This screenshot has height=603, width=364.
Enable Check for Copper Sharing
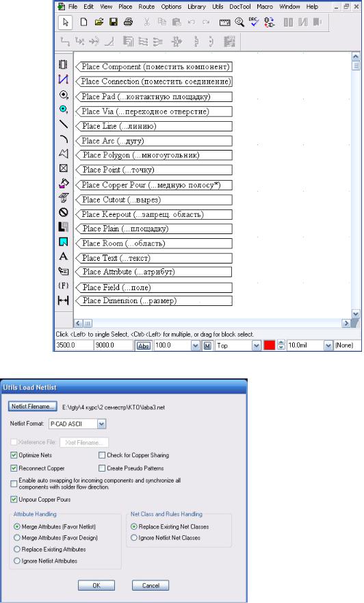tap(102, 455)
